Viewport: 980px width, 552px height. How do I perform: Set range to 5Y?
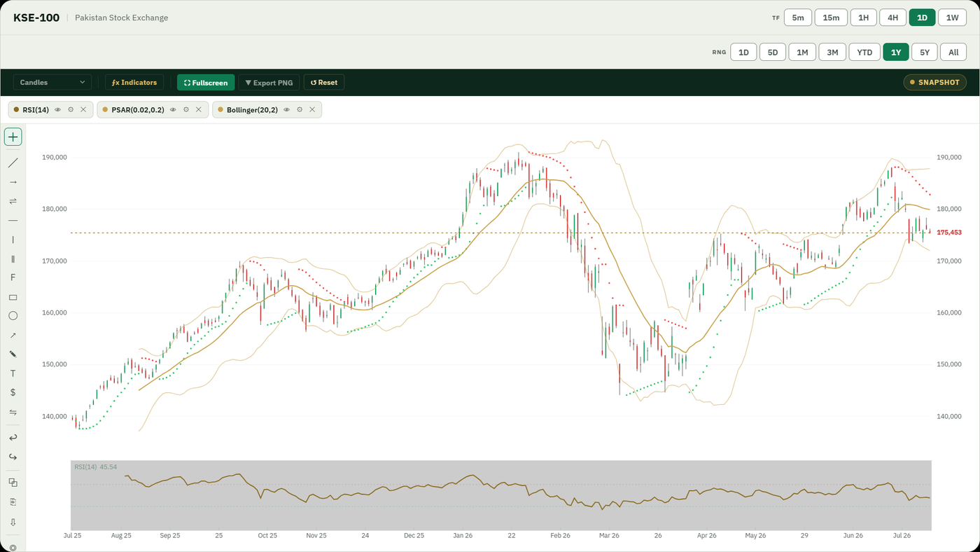(x=925, y=52)
